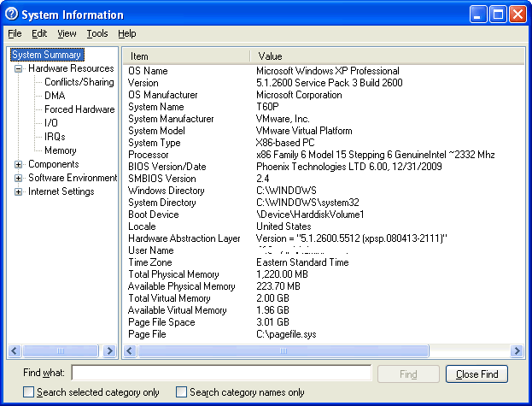
Task: Select the User Name row
Action: (x=324, y=250)
